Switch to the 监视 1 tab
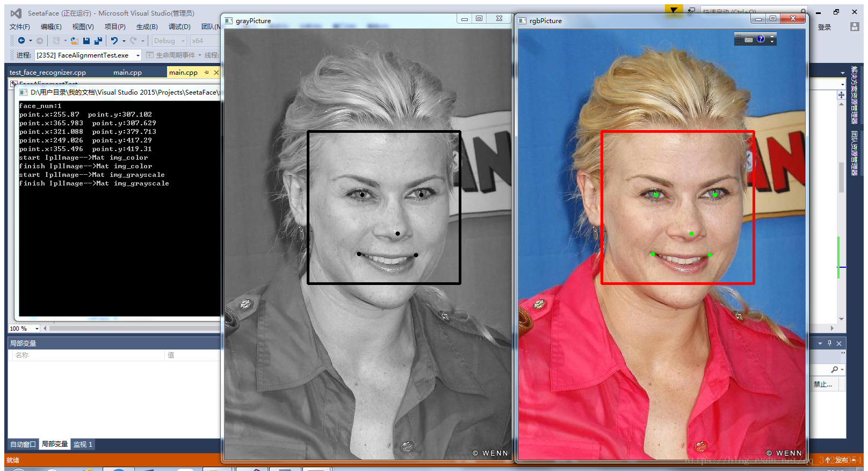This screenshot has width=868, height=471. [x=83, y=444]
